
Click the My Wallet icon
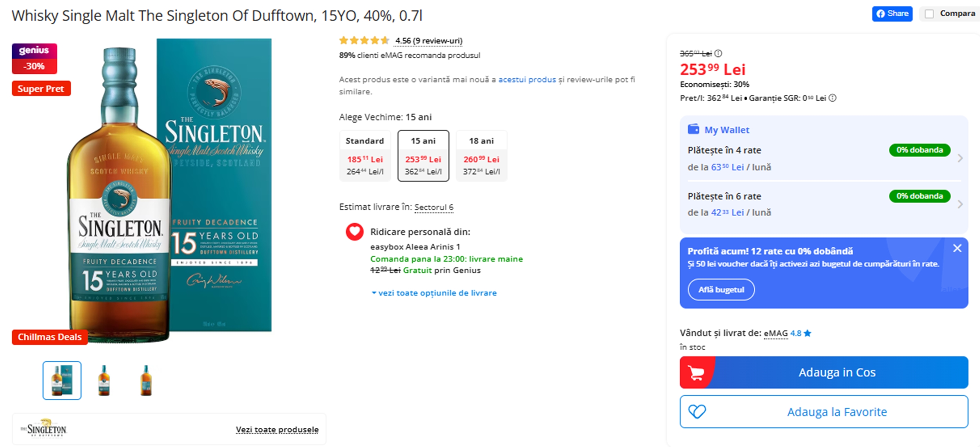point(693,129)
